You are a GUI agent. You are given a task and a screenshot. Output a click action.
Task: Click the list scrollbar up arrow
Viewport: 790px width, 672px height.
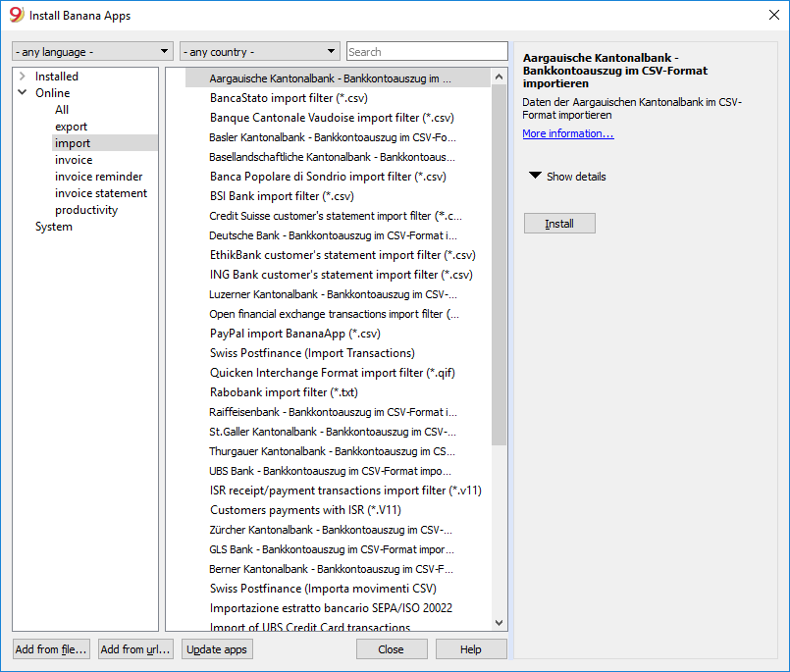coord(499,77)
